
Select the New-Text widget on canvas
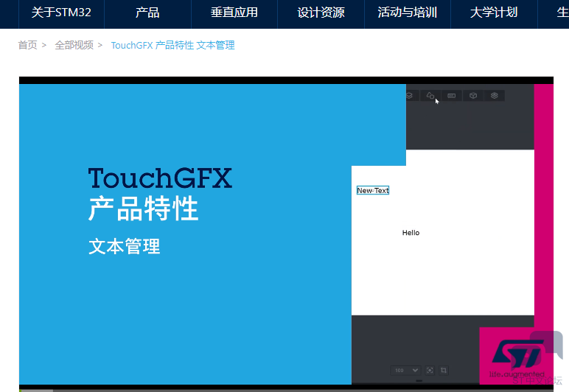(x=373, y=190)
